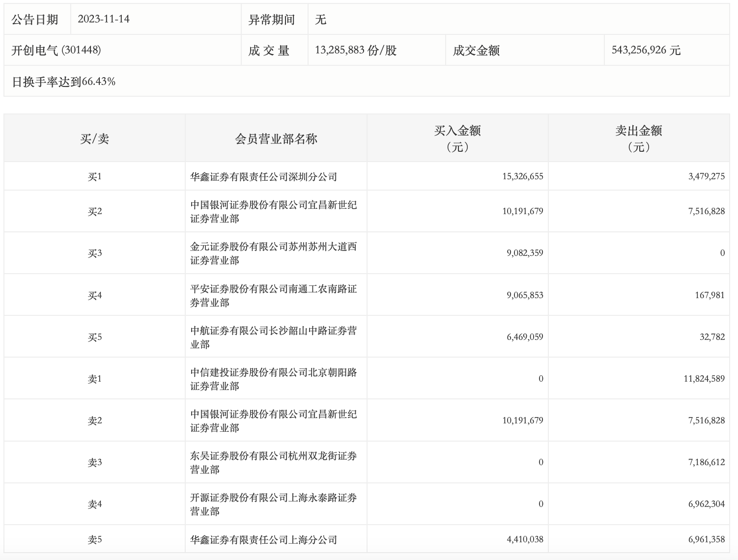Viewport: 738px width, 560px height.
Task: Click 华鑫证券有限责任公司上海分公司
Action: [x=264, y=539]
